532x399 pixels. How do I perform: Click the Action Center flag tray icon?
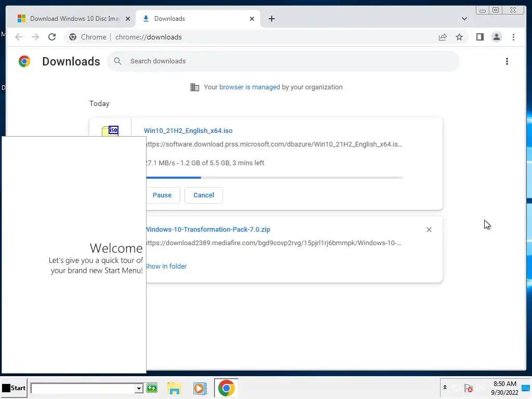coord(469,388)
